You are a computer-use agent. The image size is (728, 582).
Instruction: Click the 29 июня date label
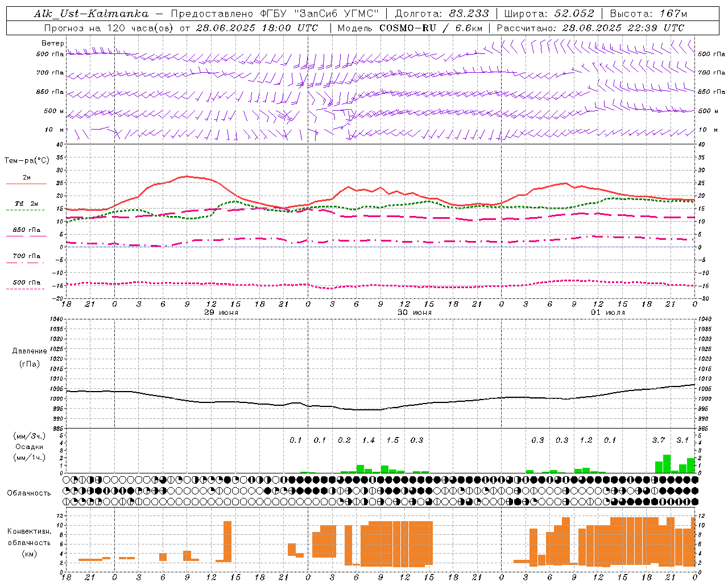tap(221, 313)
